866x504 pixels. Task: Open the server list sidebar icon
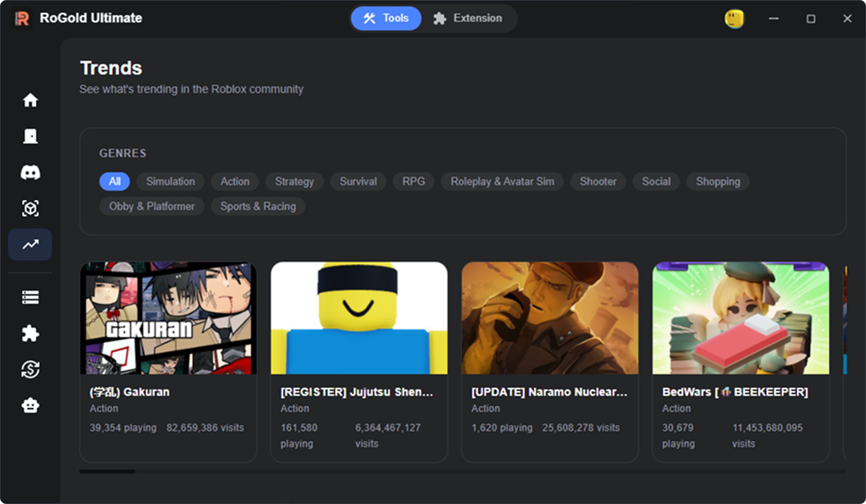click(x=30, y=297)
